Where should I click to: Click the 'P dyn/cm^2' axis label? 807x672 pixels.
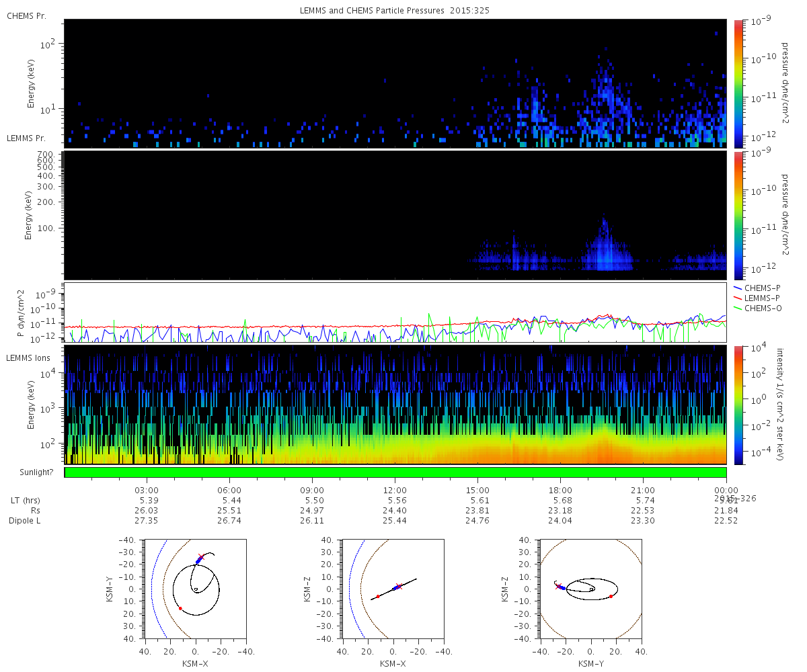pyautogui.click(x=22, y=313)
